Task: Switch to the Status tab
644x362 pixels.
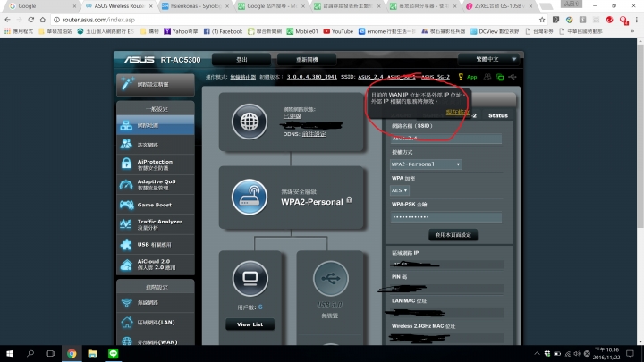Action: [x=498, y=115]
